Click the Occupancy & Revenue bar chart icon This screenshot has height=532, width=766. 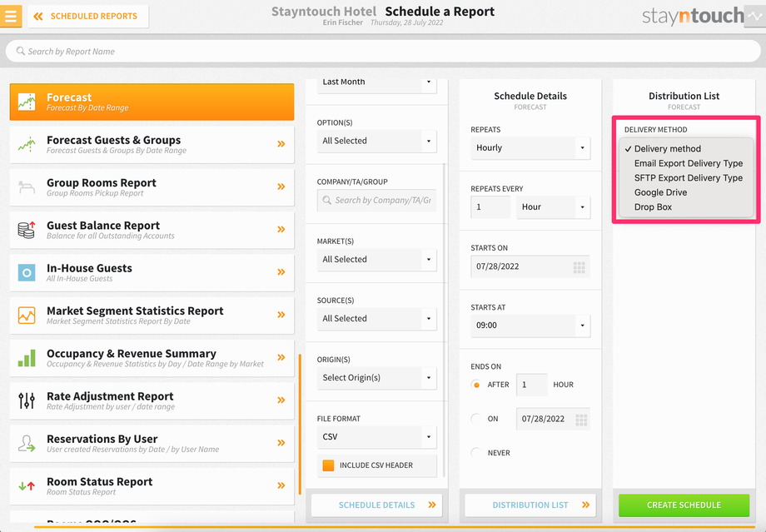pyautogui.click(x=27, y=358)
